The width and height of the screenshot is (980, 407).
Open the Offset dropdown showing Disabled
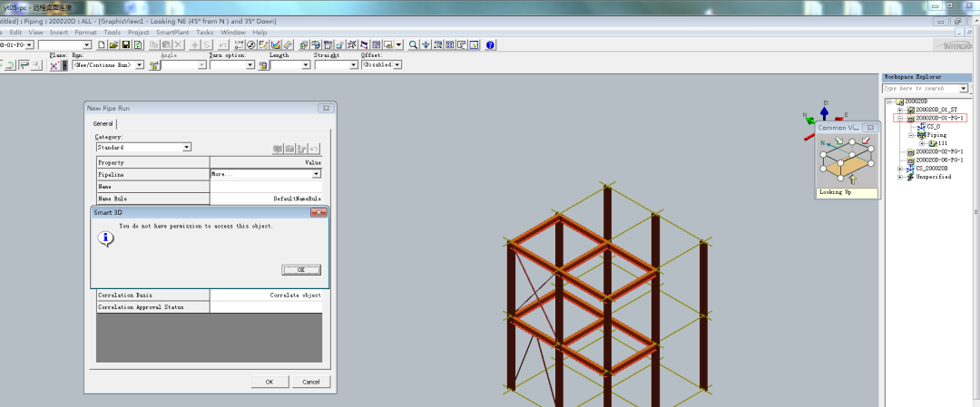[x=397, y=65]
